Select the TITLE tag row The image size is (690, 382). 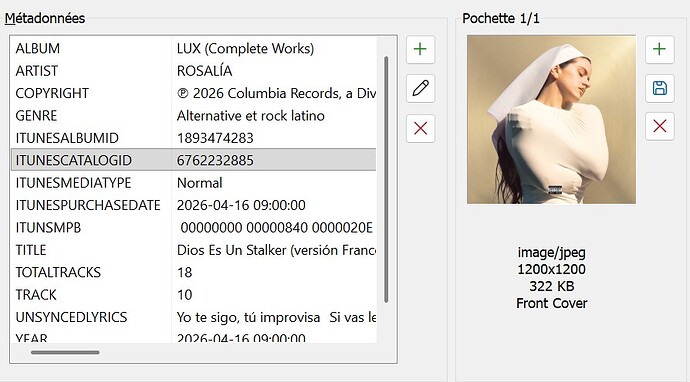[x=194, y=250]
